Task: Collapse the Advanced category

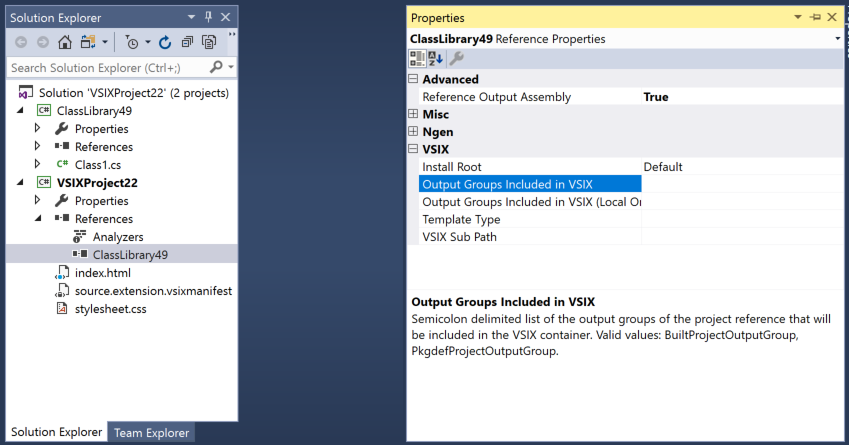Action: tap(413, 78)
